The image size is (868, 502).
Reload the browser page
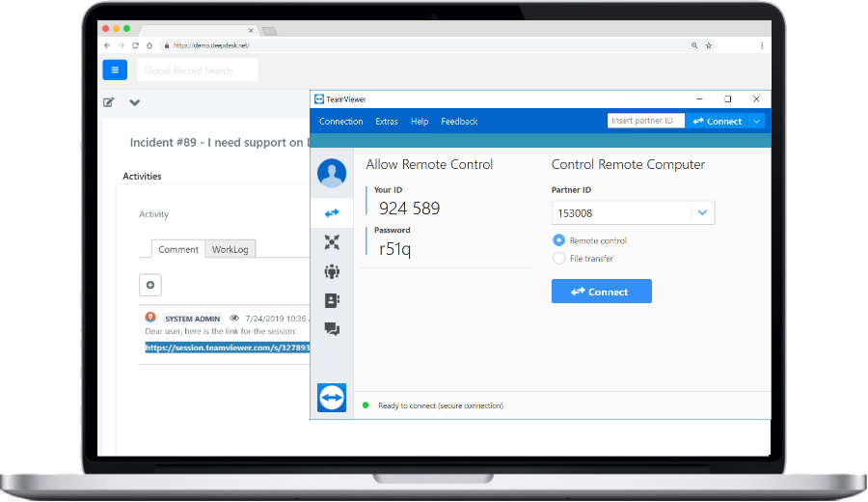point(135,45)
